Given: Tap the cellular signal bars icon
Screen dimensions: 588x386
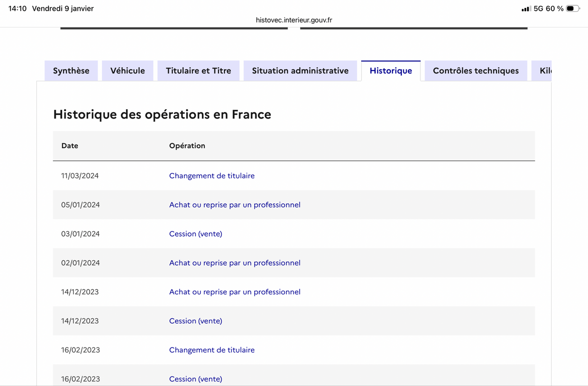Looking at the screenshot, I should coord(526,9).
